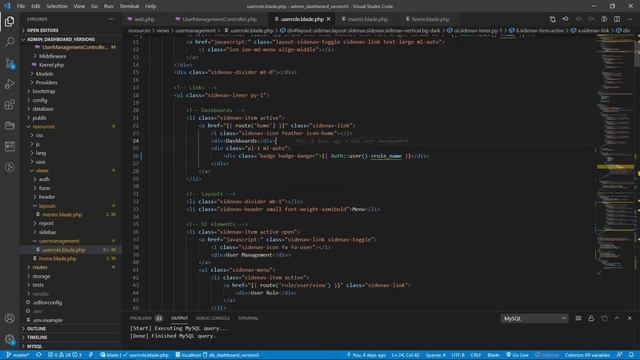Open the Selection menu
640x360 pixels.
tap(57, 6)
